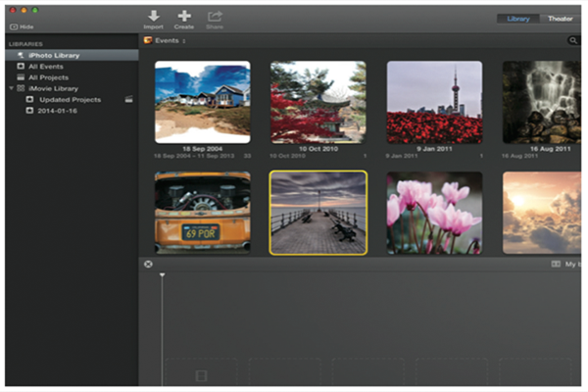
Task: Click the search magnifier icon
Action: 573,41
